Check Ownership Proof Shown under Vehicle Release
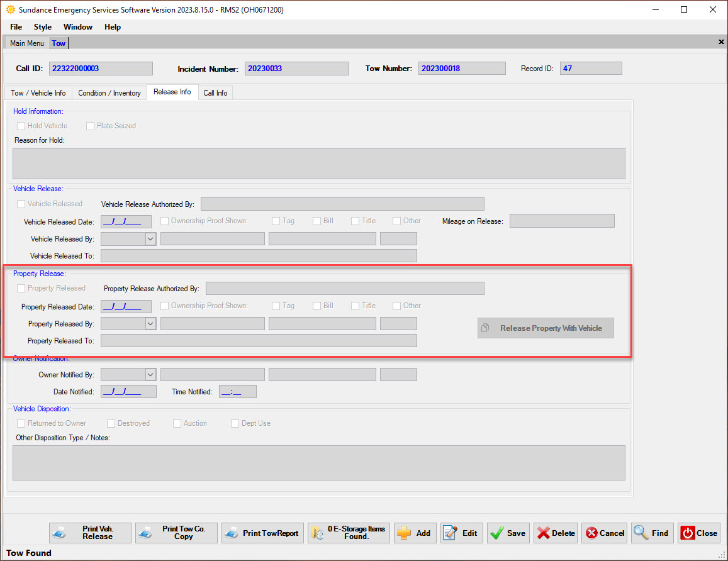This screenshot has height=561, width=728. (x=164, y=221)
